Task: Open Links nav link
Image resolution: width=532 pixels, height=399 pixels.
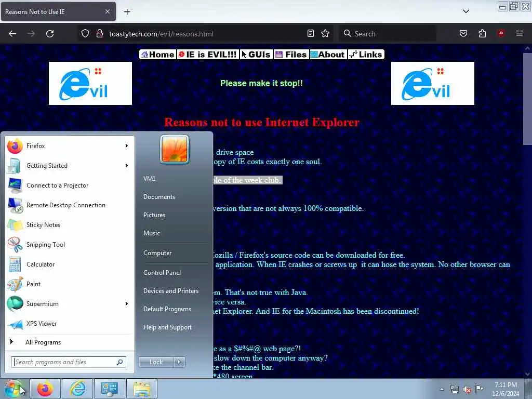Action: 366,54
